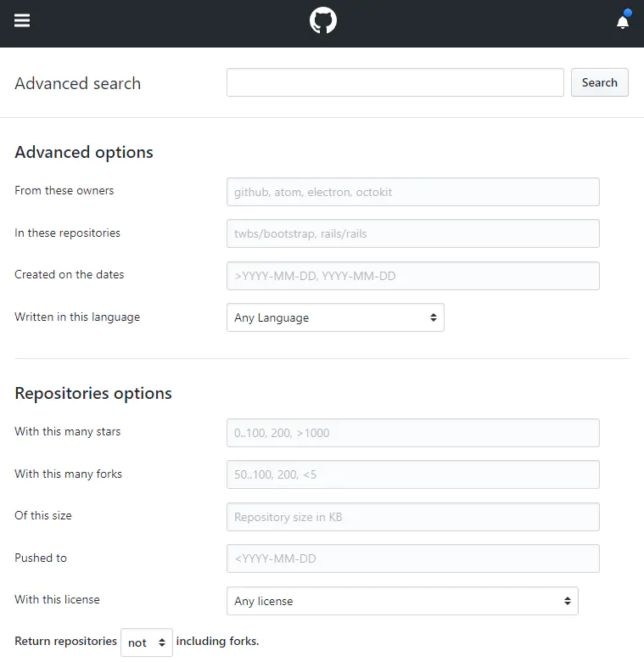
Task: Open the notifications bell
Action: pyautogui.click(x=623, y=22)
